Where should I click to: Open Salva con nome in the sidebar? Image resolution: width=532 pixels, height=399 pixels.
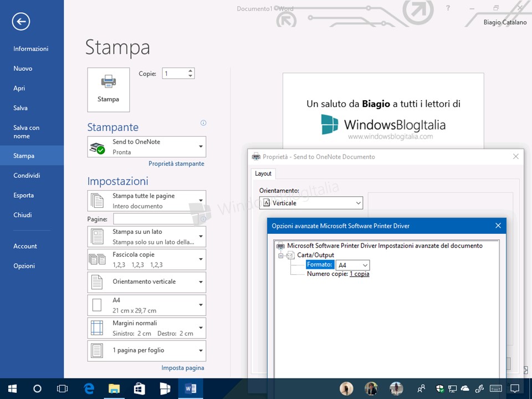click(27, 132)
